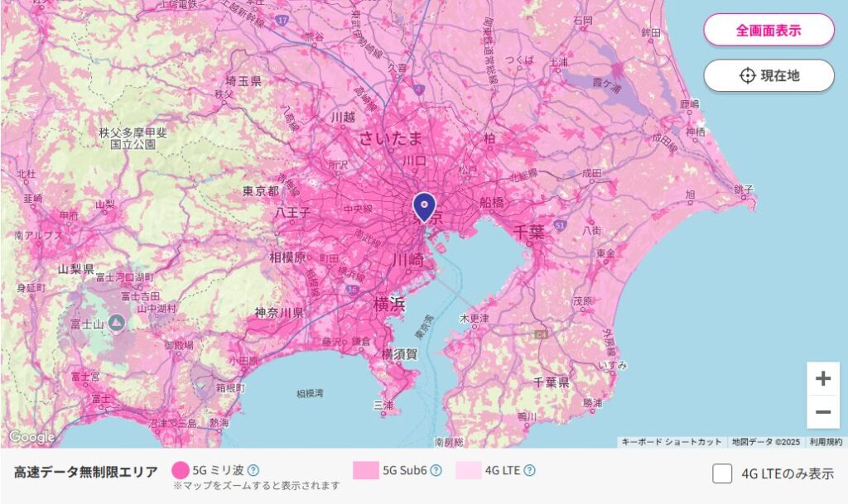Click the 熊谷 label on map
The image size is (848, 504).
(x=314, y=36)
